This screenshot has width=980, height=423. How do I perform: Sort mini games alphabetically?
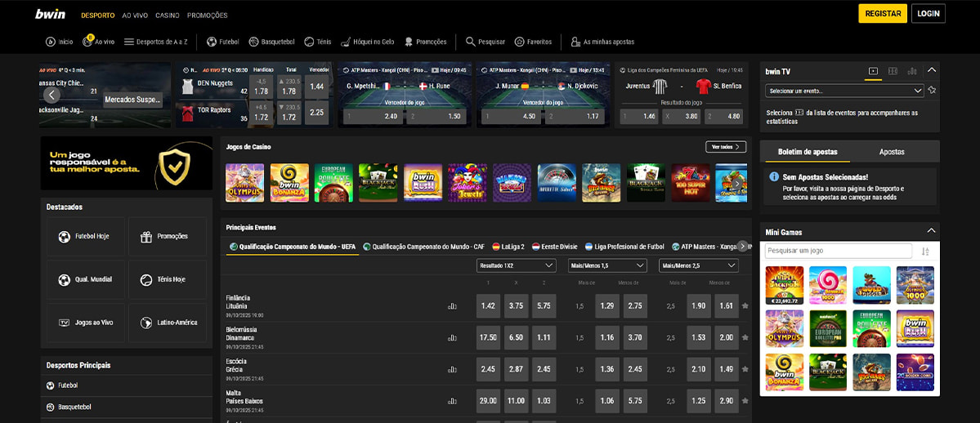(925, 252)
